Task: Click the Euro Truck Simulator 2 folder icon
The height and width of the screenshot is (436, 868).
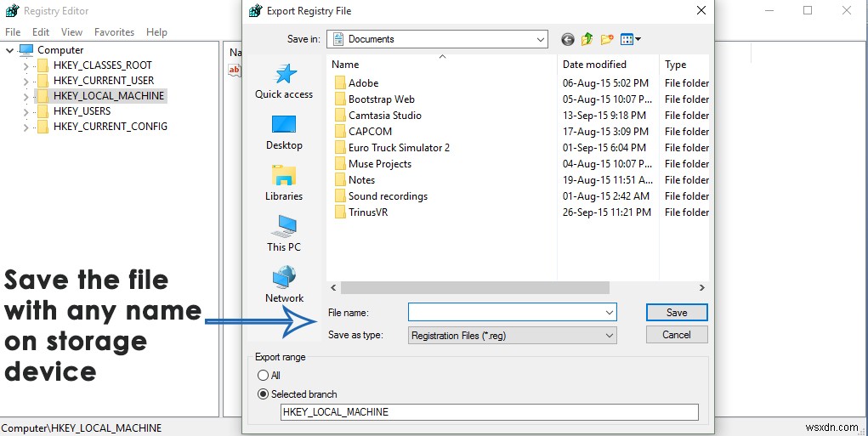Action: click(340, 148)
